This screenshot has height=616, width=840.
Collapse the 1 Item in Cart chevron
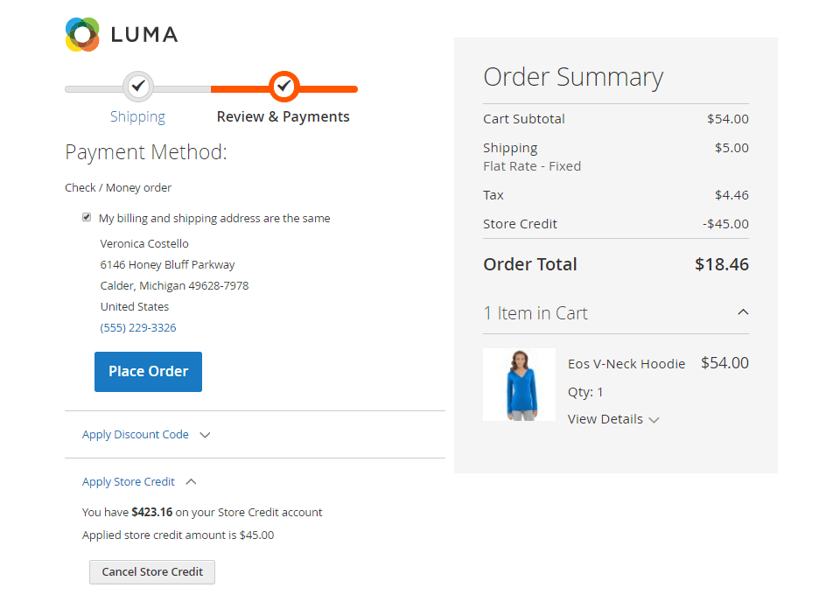point(743,312)
